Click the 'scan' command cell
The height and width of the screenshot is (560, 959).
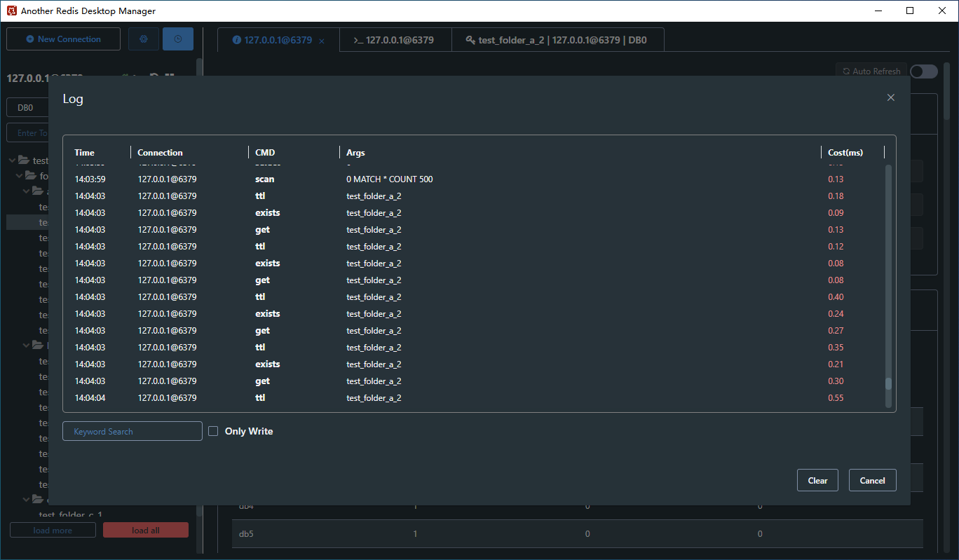pos(265,179)
